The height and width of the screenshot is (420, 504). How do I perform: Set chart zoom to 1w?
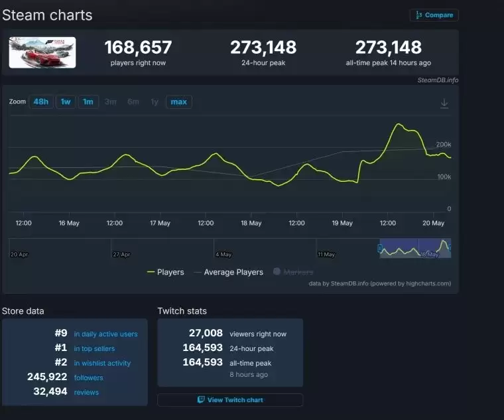point(66,102)
